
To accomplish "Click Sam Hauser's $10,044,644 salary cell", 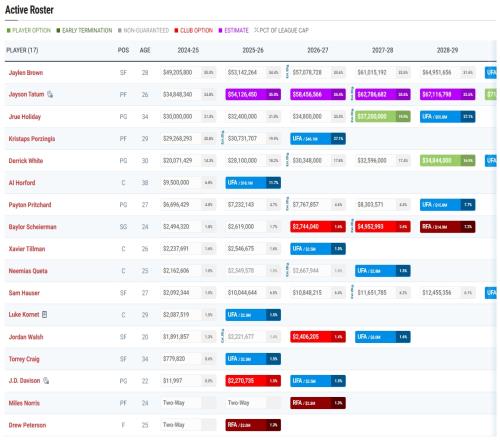I will [253, 292].
